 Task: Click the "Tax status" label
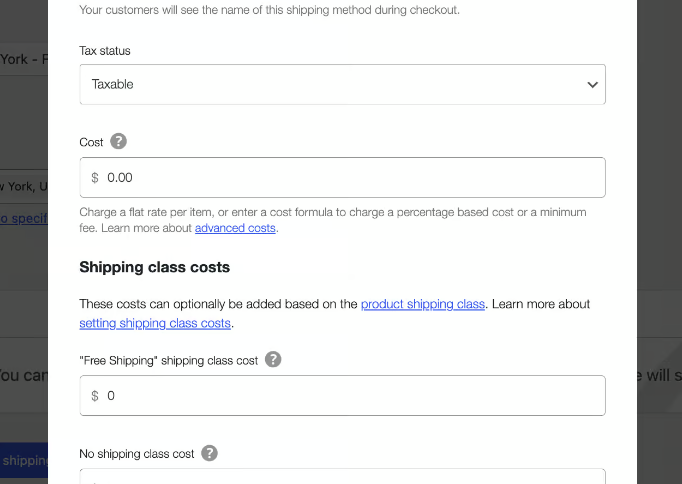[x=105, y=50]
